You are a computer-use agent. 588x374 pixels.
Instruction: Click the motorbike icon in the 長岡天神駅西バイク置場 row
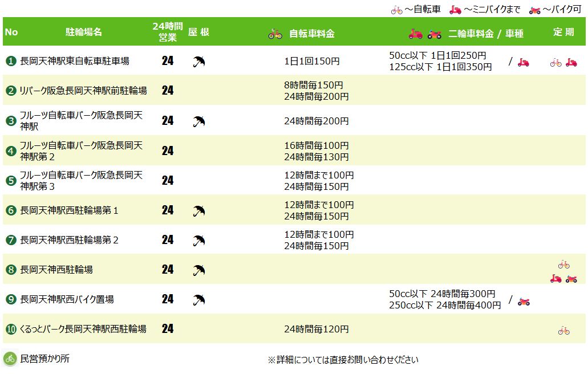point(524,301)
